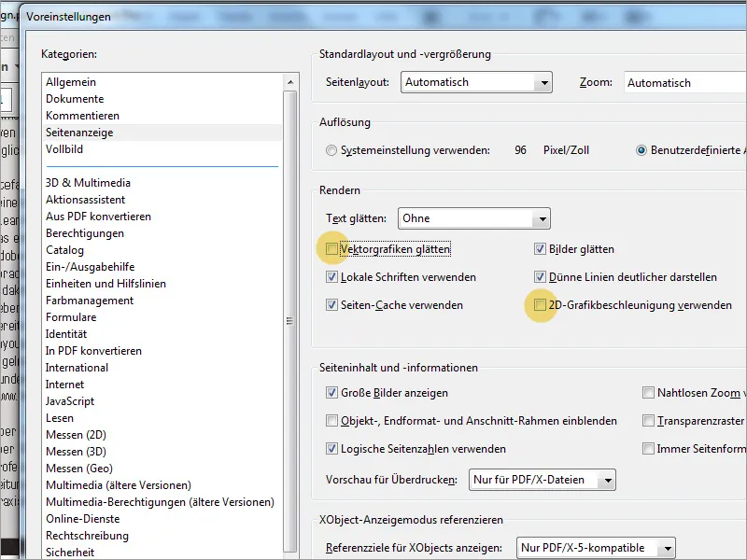Viewport: 747px width, 560px height.
Task: Choose the Seitenanzeige category
Action: click(162, 133)
